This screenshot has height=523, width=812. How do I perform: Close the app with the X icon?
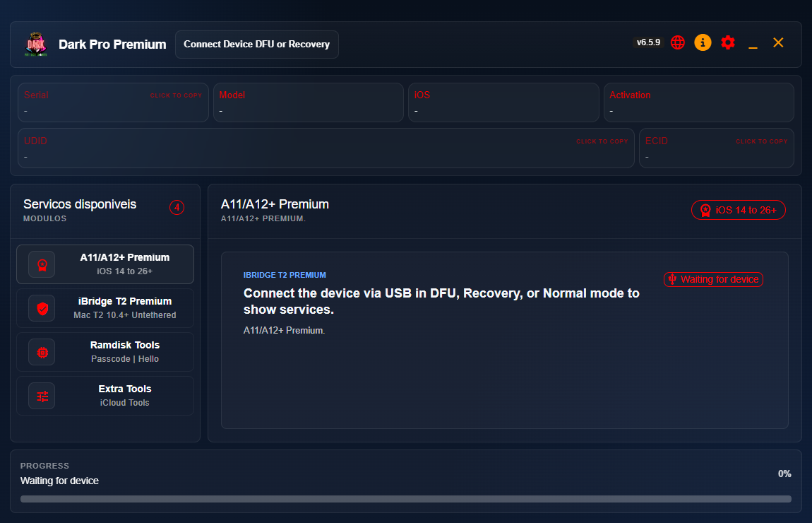coord(778,42)
